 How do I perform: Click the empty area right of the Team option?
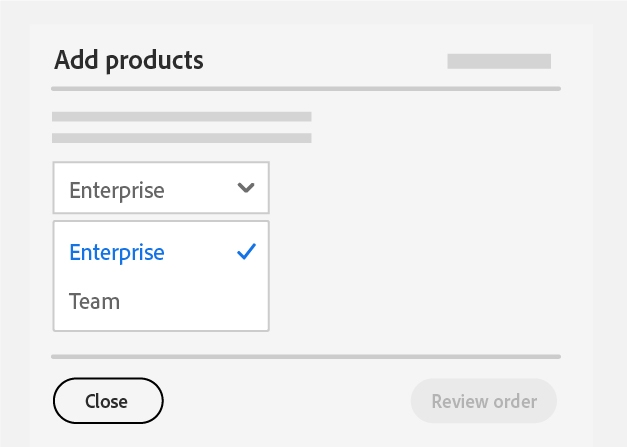pos(200,301)
